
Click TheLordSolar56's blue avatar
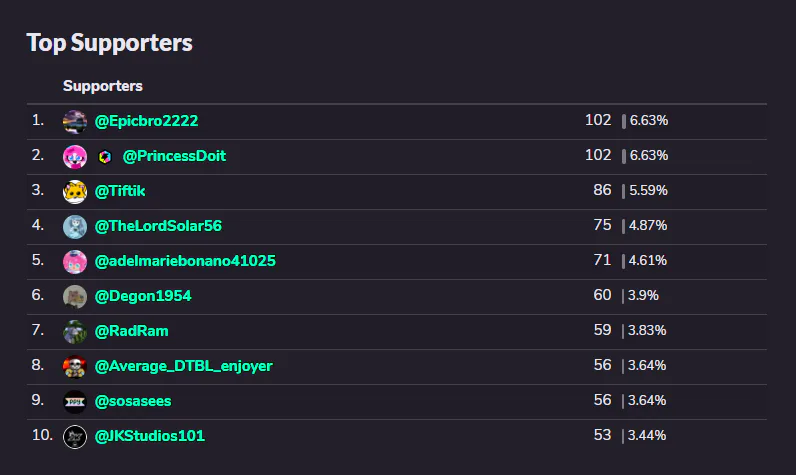coord(75,227)
